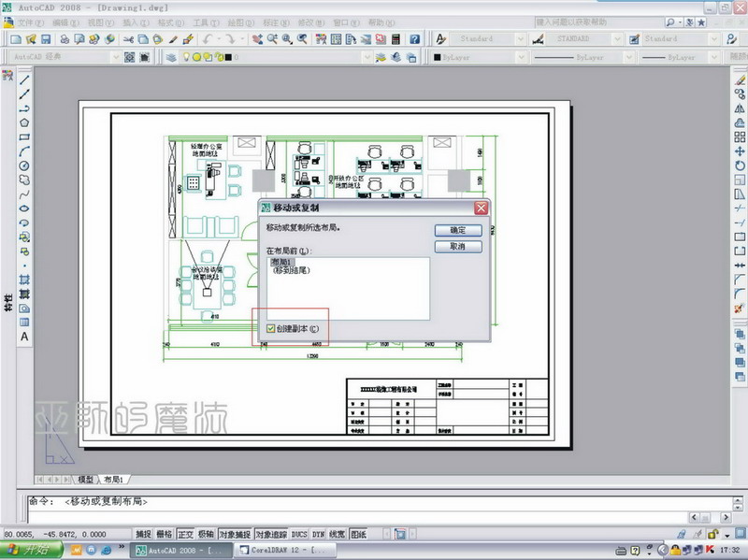Select 布局1 in the layout list

(281, 262)
